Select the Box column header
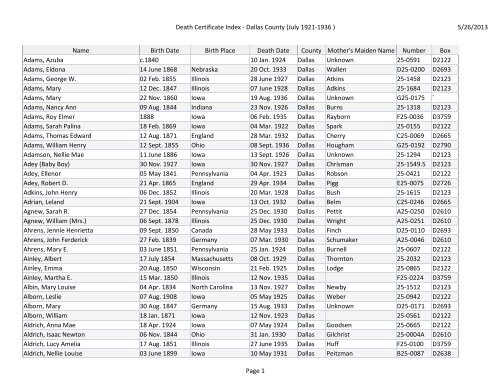The height and width of the screenshot is (386, 500). coord(445,50)
